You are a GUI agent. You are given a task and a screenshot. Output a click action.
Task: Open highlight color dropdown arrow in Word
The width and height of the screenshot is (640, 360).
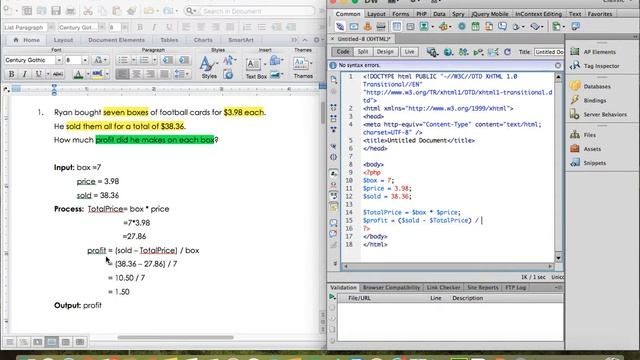(107, 74)
